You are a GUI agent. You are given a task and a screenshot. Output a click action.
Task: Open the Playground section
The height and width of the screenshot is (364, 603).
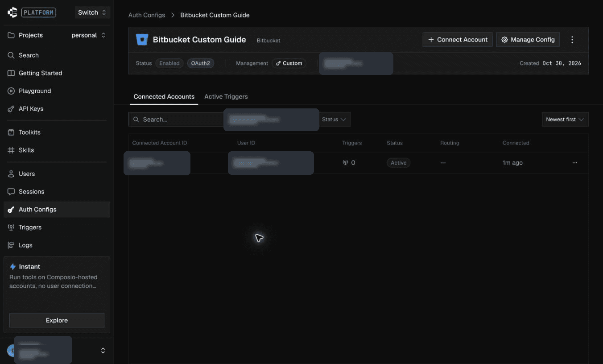(x=57, y=91)
